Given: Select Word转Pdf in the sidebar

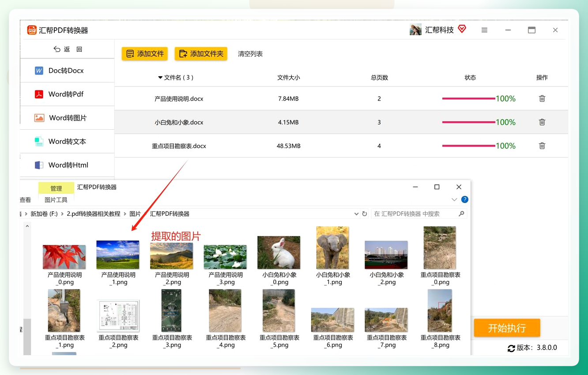Looking at the screenshot, I should [67, 94].
